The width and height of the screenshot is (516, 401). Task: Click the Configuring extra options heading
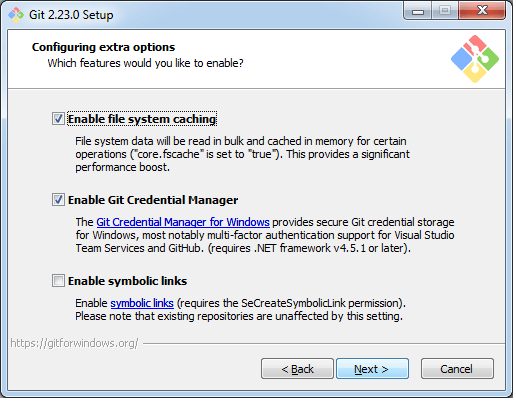pos(103,47)
